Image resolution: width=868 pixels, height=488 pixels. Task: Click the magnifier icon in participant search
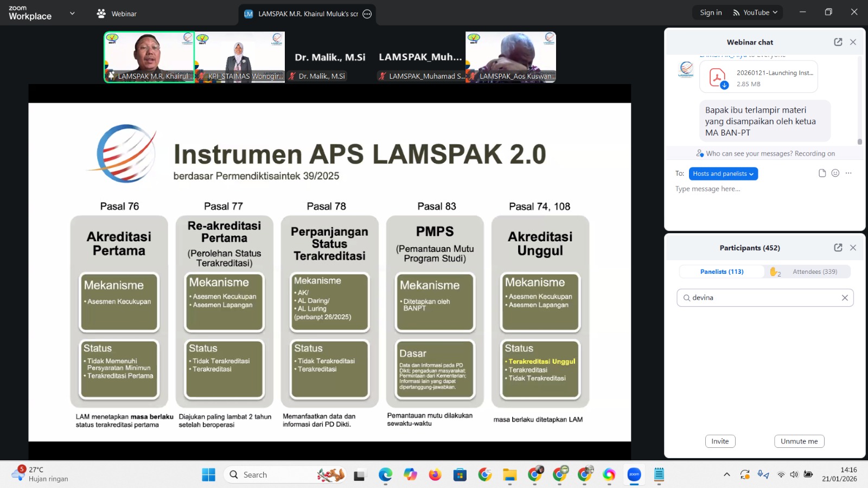[x=687, y=298]
